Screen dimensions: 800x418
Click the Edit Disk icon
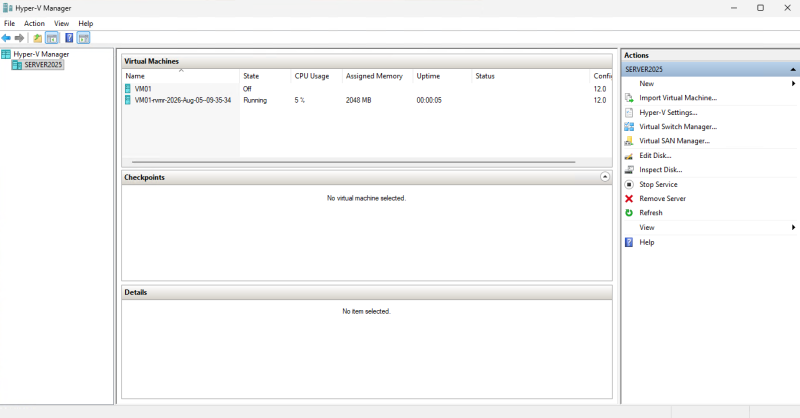(629, 156)
